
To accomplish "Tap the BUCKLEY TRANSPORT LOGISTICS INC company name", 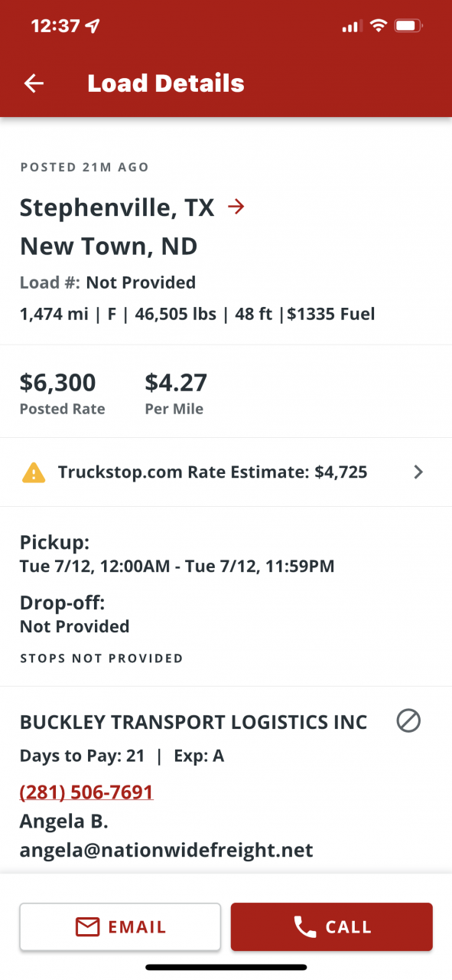I will 193,722.
